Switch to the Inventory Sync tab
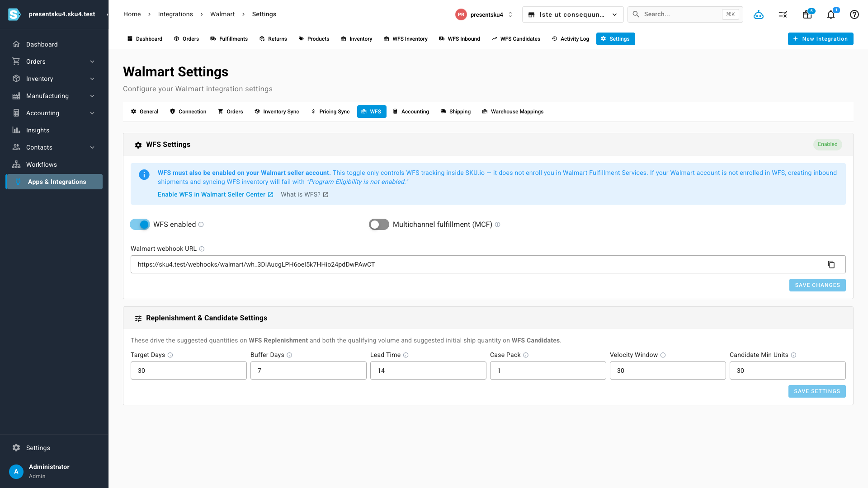 click(277, 112)
